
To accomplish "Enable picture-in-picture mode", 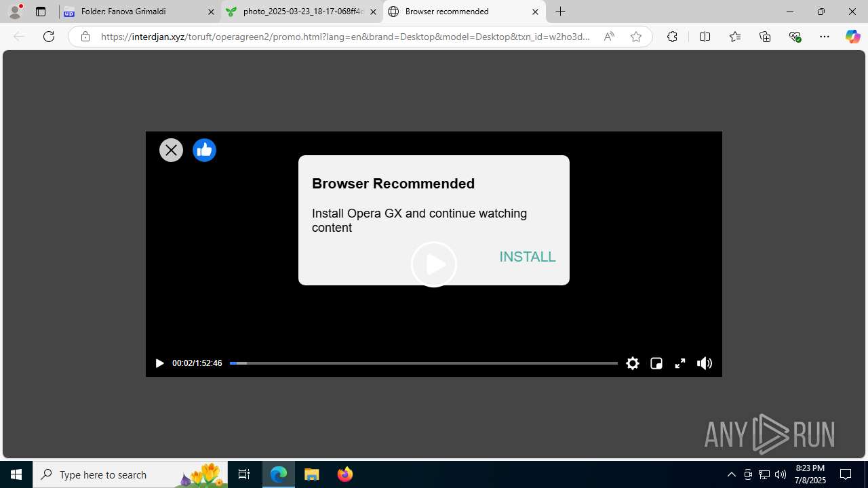I will (656, 363).
